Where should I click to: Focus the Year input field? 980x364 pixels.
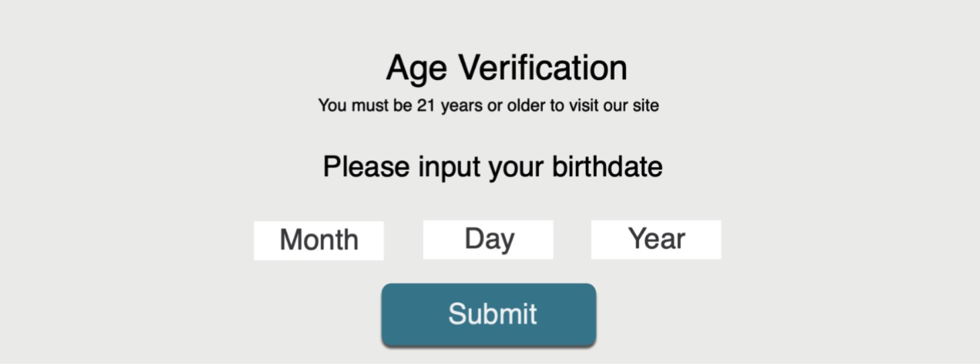click(x=656, y=240)
